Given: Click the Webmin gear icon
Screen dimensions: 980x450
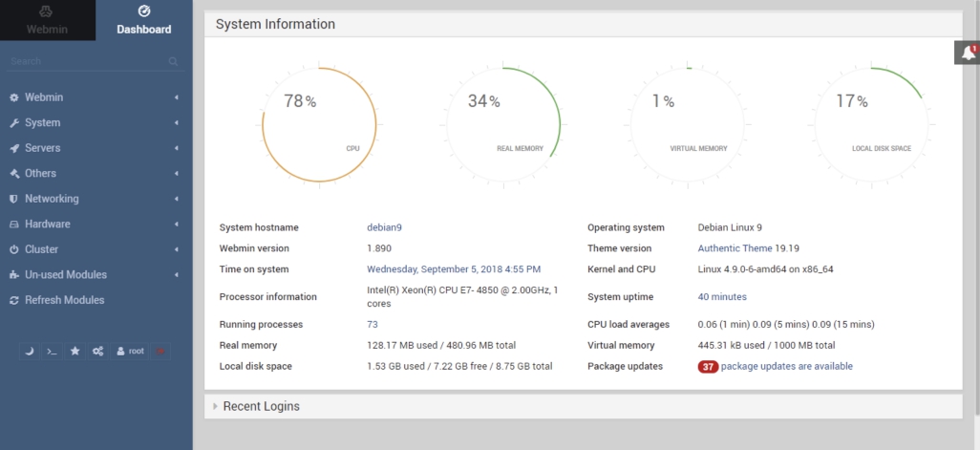Looking at the screenshot, I should click(x=13, y=97).
